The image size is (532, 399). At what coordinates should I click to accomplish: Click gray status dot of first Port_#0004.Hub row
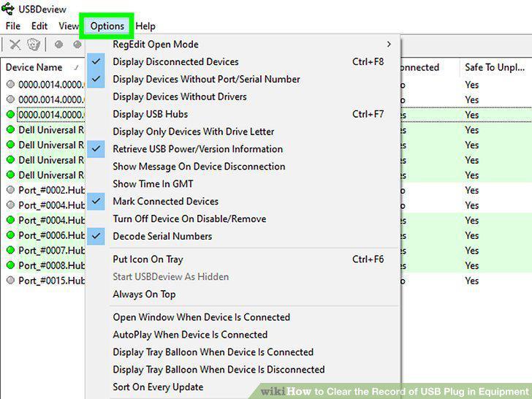[x=10, y=205]
